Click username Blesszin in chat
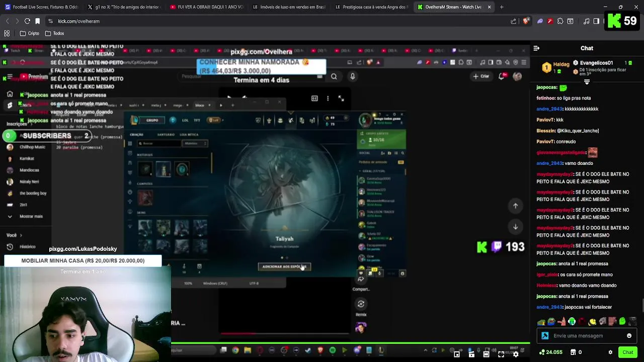 (x=545, y=131)
